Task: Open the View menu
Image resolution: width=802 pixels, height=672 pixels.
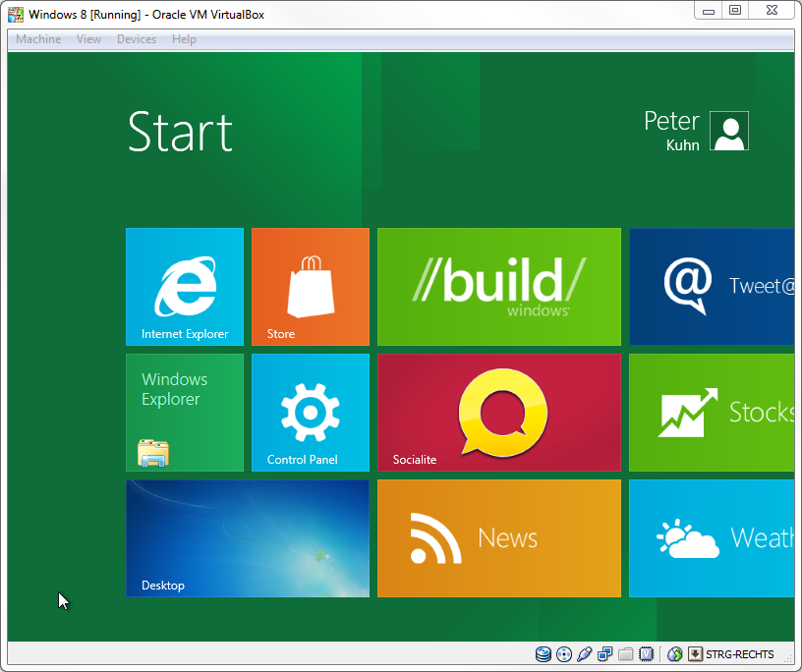Action: [x=89, y=39]
